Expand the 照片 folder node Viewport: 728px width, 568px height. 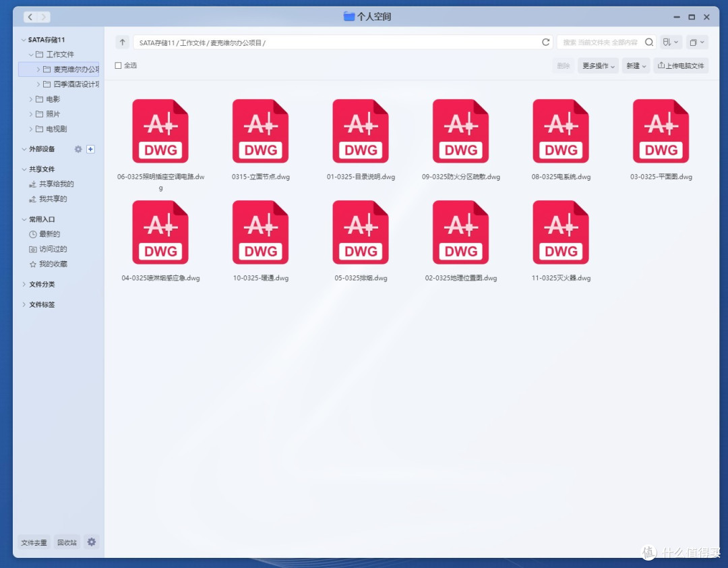(x=30, y=115)
